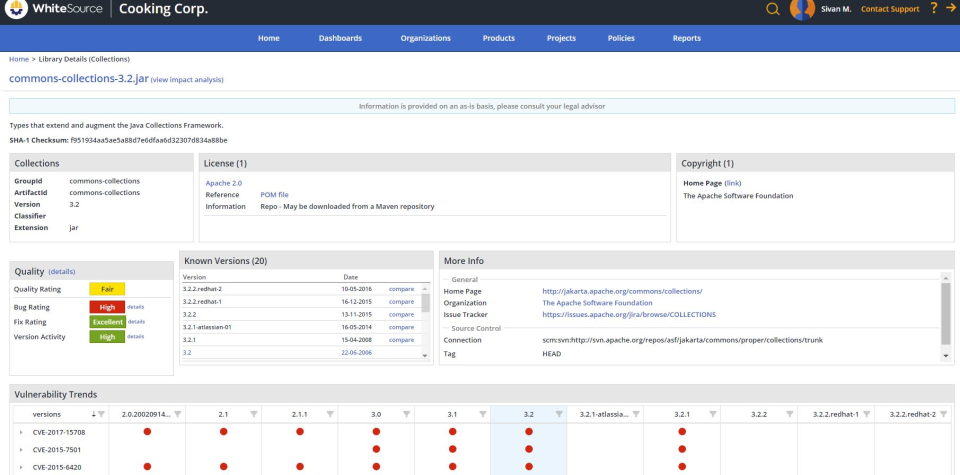The width and height of the screenshot is (960, 475).
Task: Expand the CVE-2017-15708 row
Action: pos(21,432)
